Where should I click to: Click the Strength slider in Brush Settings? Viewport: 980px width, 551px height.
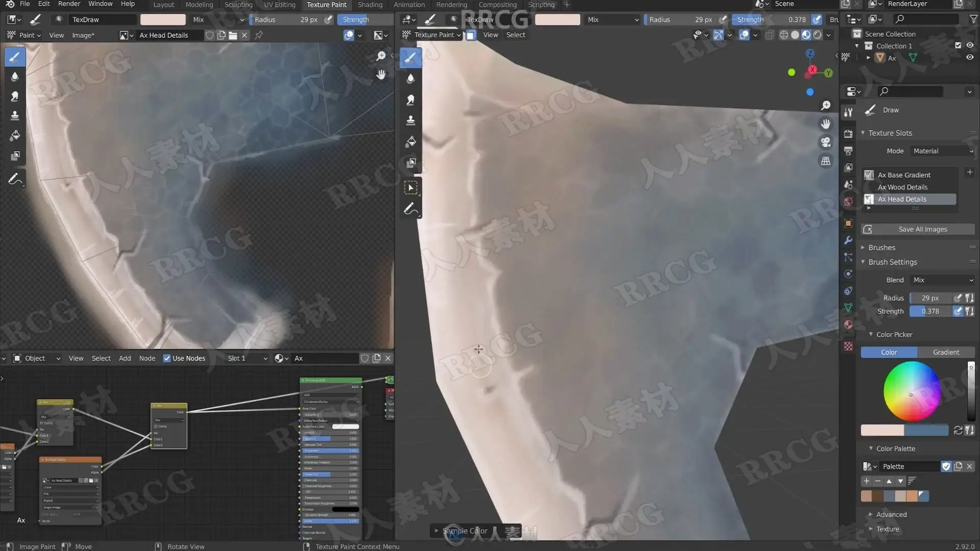click(x=930, y=311)
